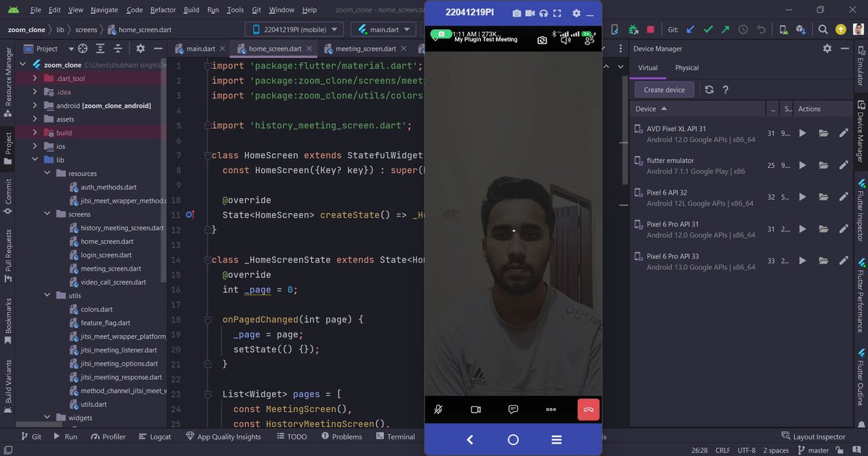
Task: Open Device Manager help question mark
Action: pos(726,90)
